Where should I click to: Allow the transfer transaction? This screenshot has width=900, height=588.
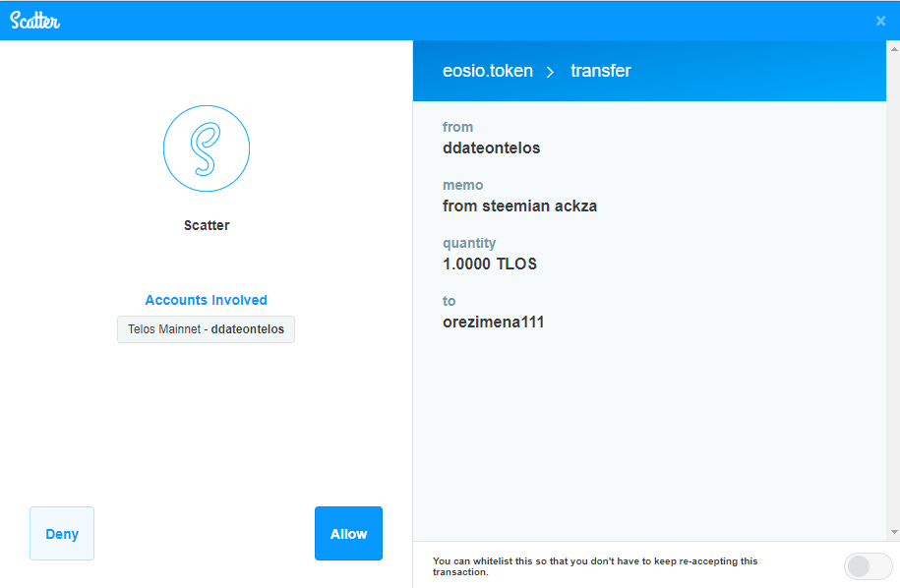(x=348, y=534)
